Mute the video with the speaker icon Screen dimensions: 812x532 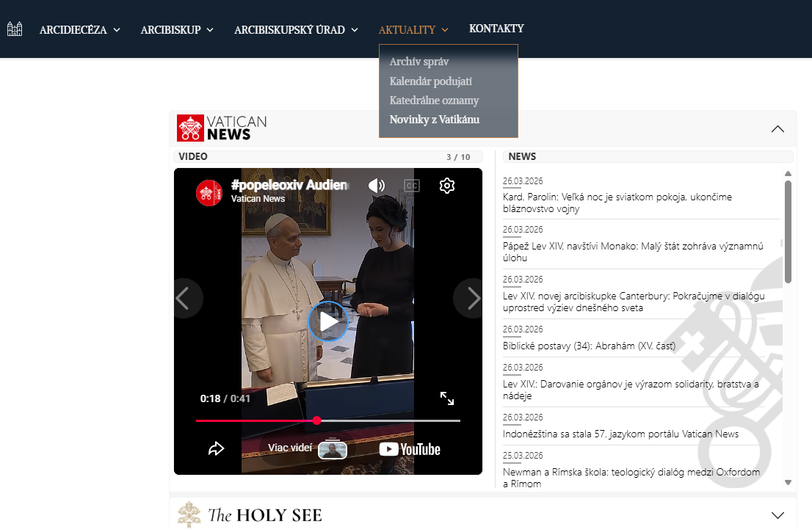click(x=377, y=186)
